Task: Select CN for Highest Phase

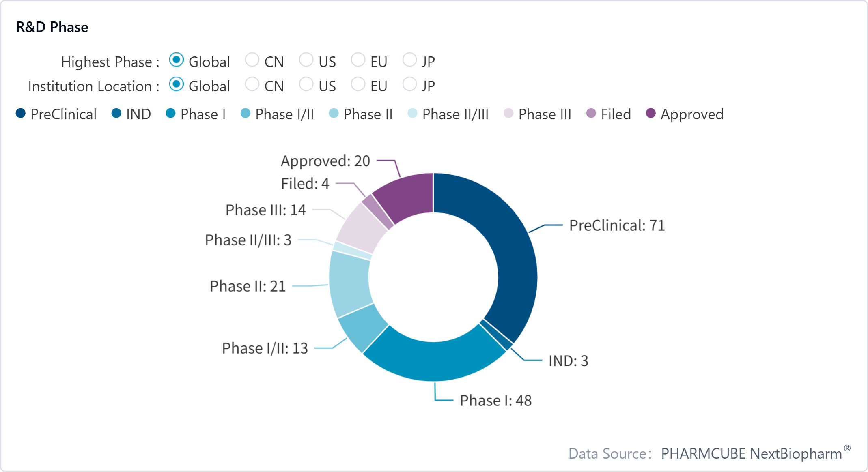Action: pyautogui.click(x=252, y=60)
